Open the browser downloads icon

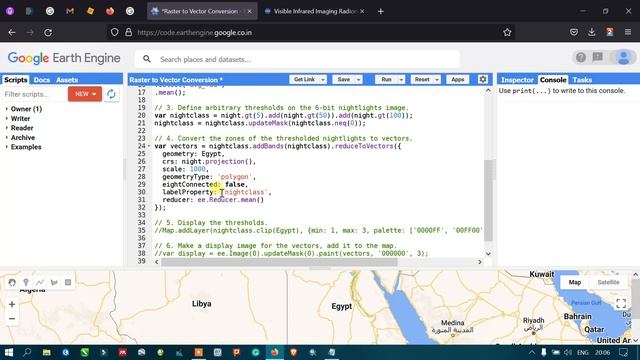(x=592, y=32)
